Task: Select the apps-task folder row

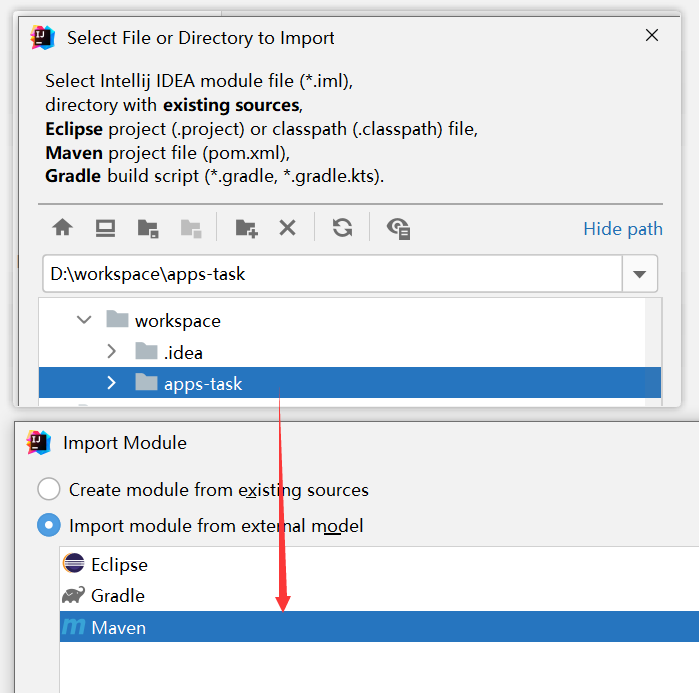Action: coord(350,382)
